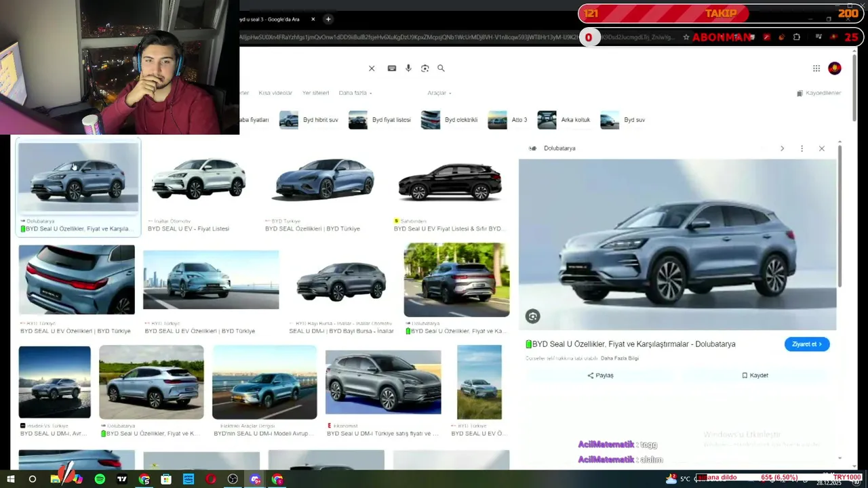
Task: Open BYD Seal U Özellikler Dolubatarya title link
Action: coord(631,344)
